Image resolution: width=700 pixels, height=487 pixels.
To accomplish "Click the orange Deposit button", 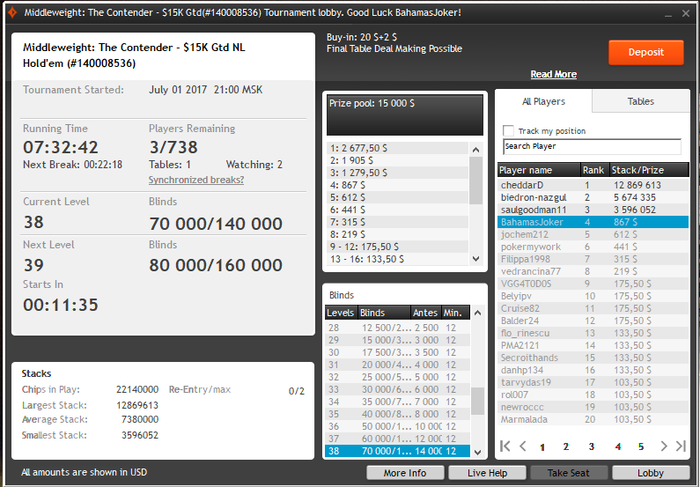I will 646,52.
